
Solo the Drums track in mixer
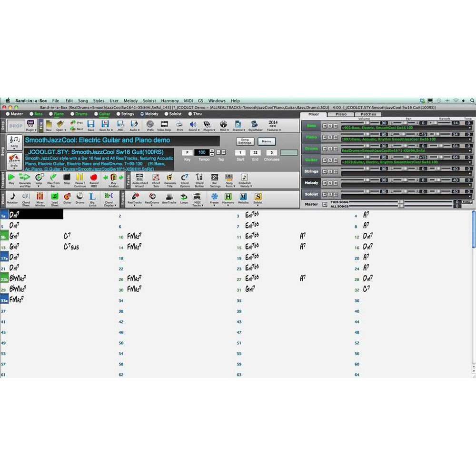pyautogui.click(x=329, y=149)
